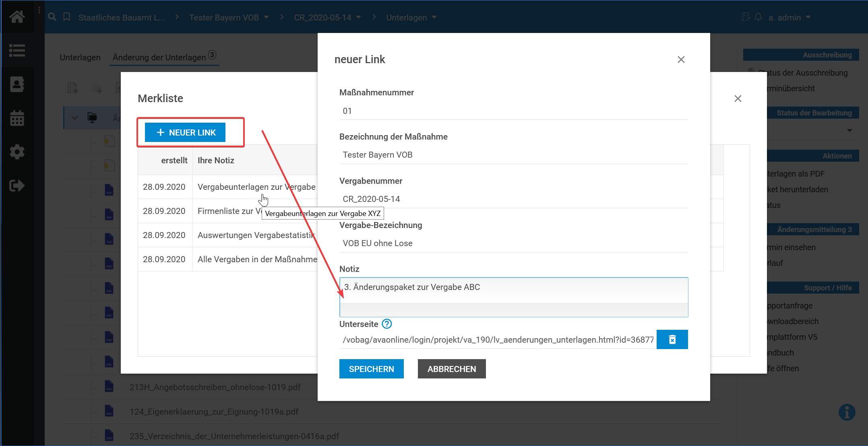Click the document toolbar icon under Unterlagen tab
The width and height of the screenshot is (868, 446).
(x=72, y=88)
